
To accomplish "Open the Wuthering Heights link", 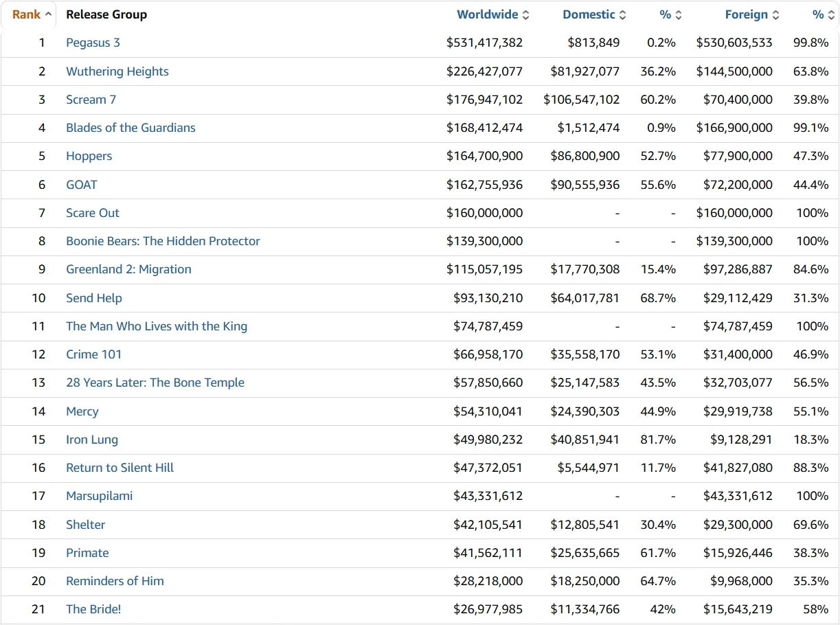I will click(x=117, y=71).
